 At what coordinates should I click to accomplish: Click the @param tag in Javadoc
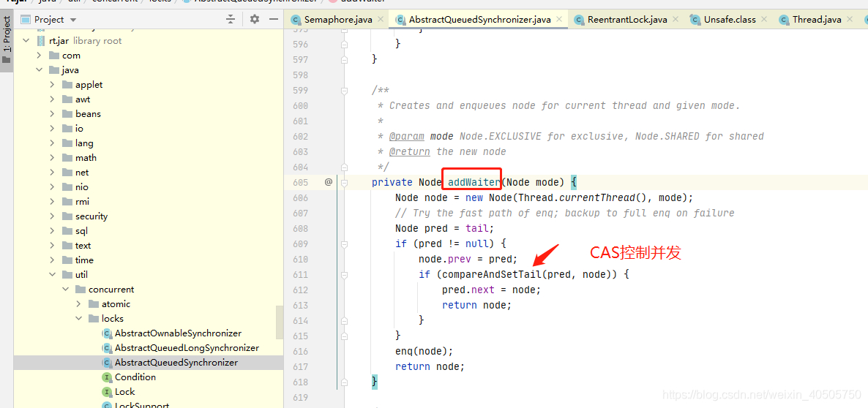tap(407, 136)
